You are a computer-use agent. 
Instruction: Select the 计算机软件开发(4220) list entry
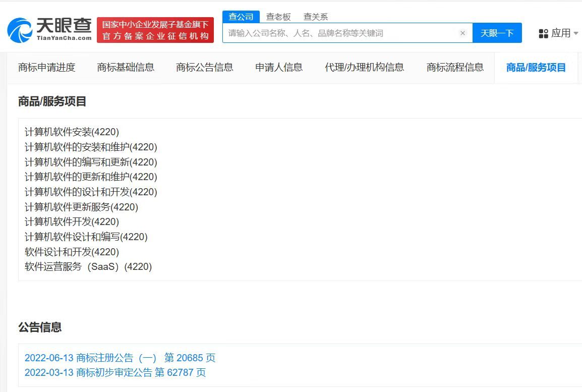(x=72, y=221)
